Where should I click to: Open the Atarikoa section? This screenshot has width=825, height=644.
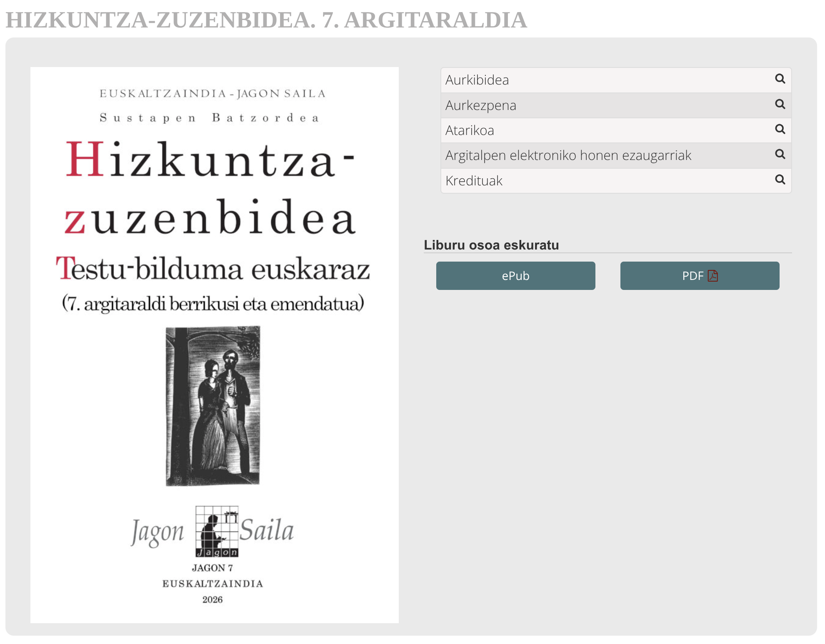coord(616,130)
